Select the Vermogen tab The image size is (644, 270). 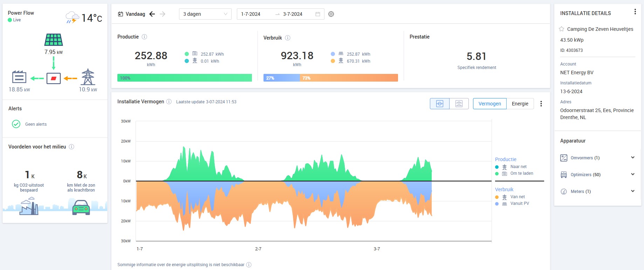489,104
